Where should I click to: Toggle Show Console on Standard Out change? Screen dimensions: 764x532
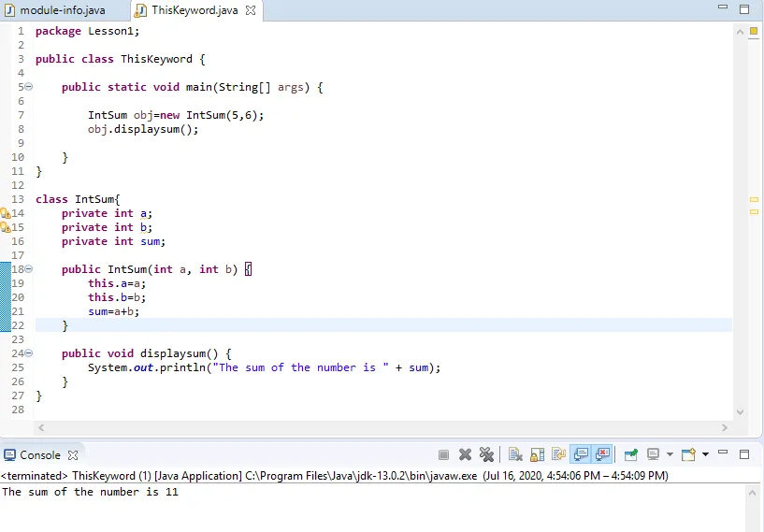tap(581, 455)
